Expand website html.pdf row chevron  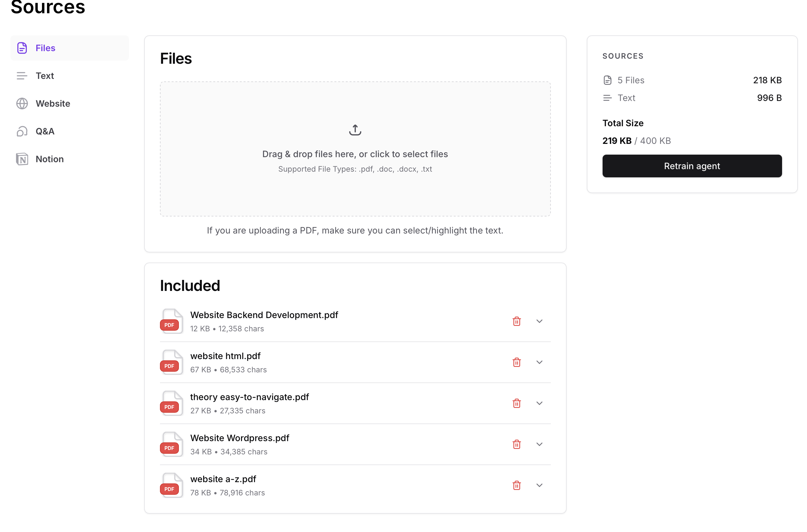tap(539, 362)
